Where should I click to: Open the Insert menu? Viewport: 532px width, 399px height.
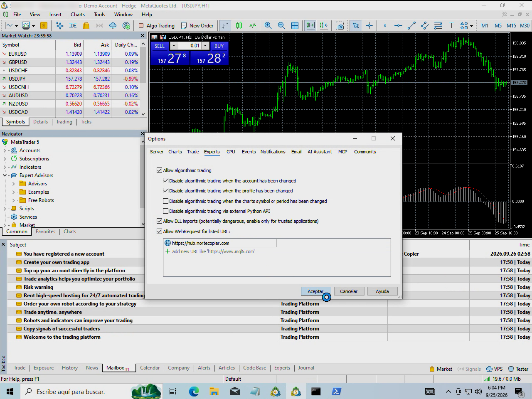click(55, 14)
